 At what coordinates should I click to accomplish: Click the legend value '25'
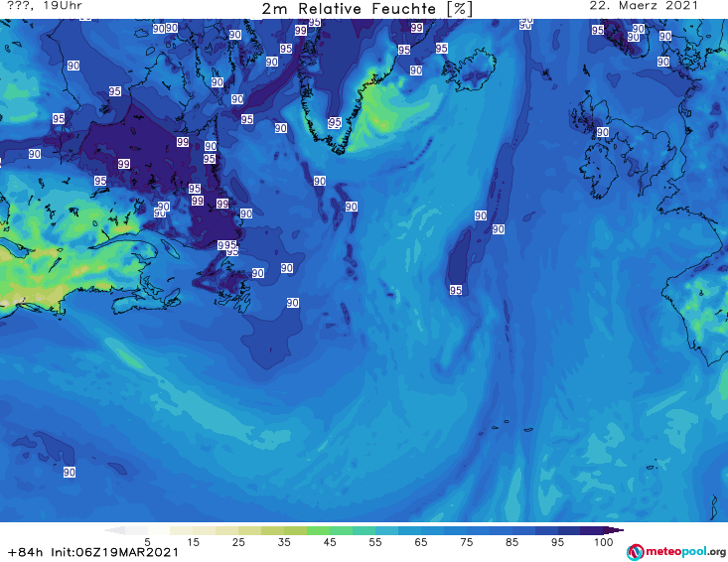tap(238, 541)
